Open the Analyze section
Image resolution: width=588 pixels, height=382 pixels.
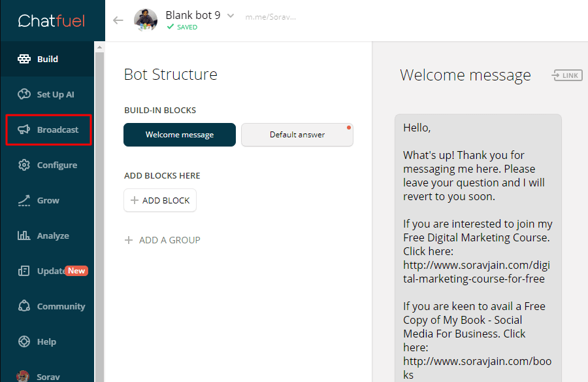coord(47,235)
